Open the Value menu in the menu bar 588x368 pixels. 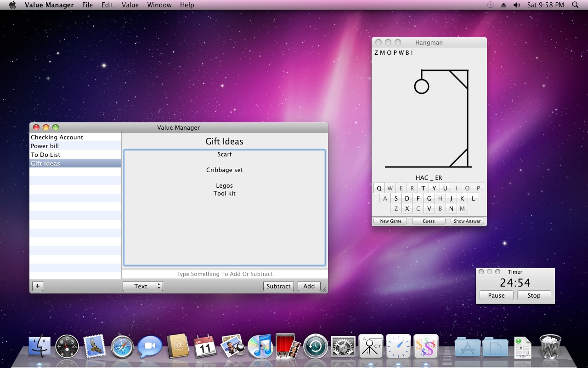coord(130,5)
